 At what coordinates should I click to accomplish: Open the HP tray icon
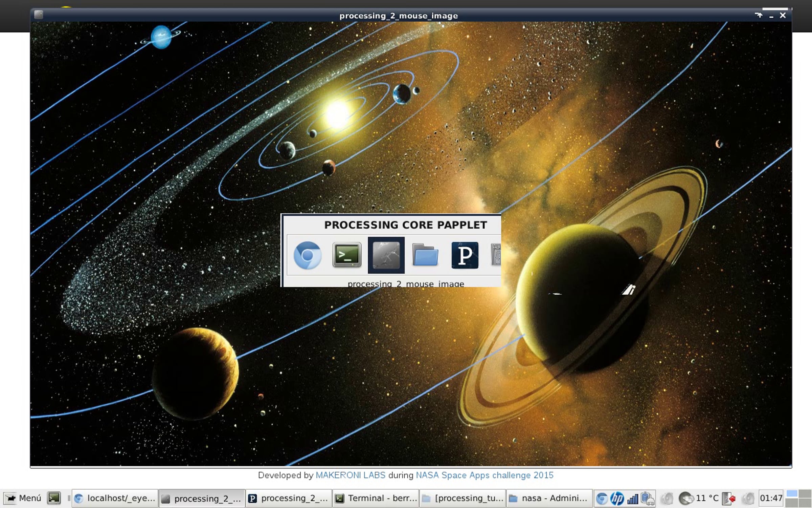coord(617,499)
